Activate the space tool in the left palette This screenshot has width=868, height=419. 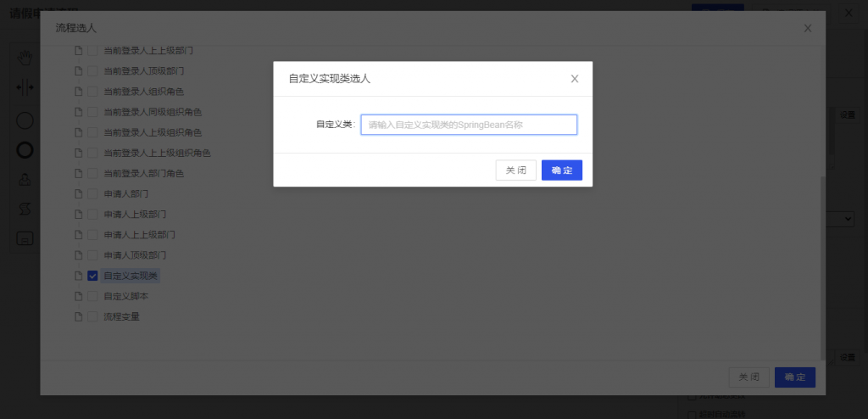[25, 87]
